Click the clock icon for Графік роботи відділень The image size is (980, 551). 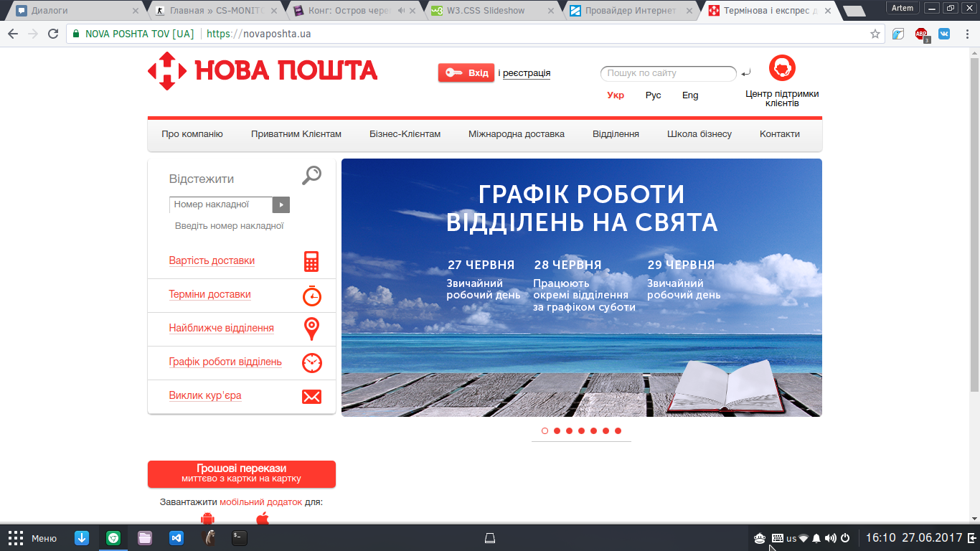(x=312, y=362)
